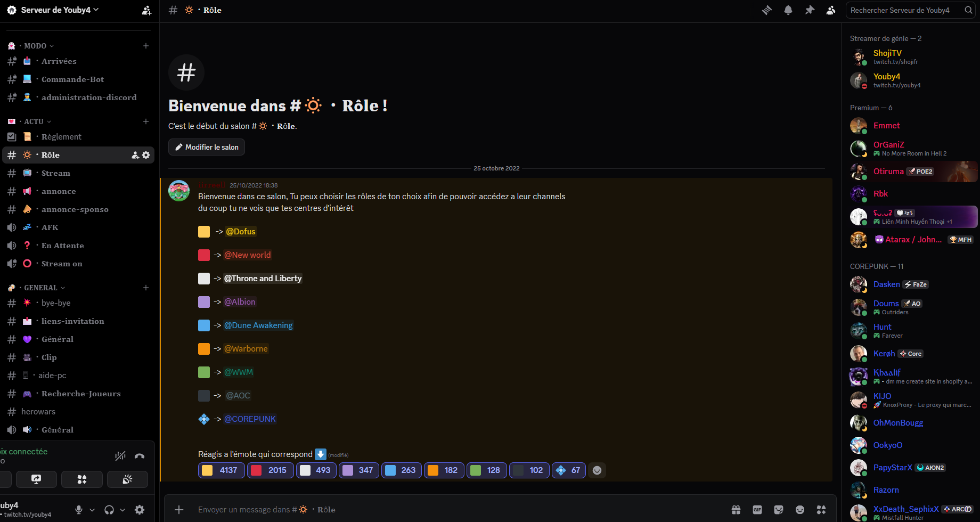This screenshot has width=980, height=522.
Task: Open headphone output options dropdown
Action: click(123, 510)
